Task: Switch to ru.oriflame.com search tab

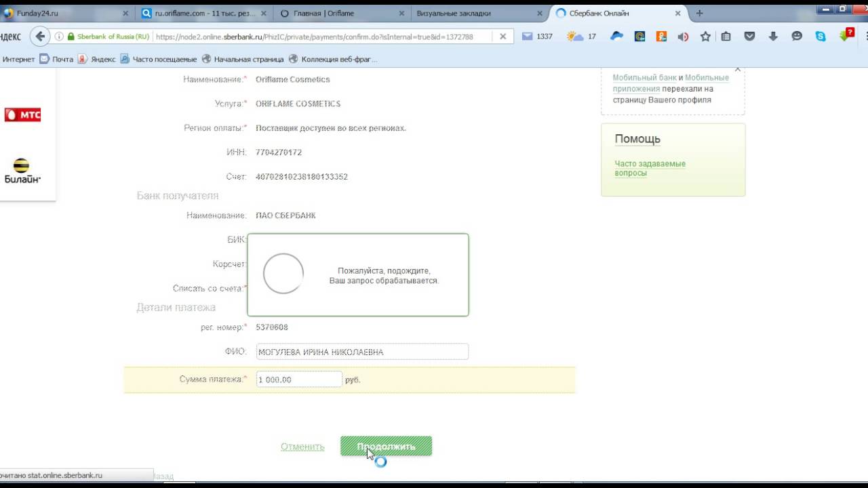Action: 203,14
